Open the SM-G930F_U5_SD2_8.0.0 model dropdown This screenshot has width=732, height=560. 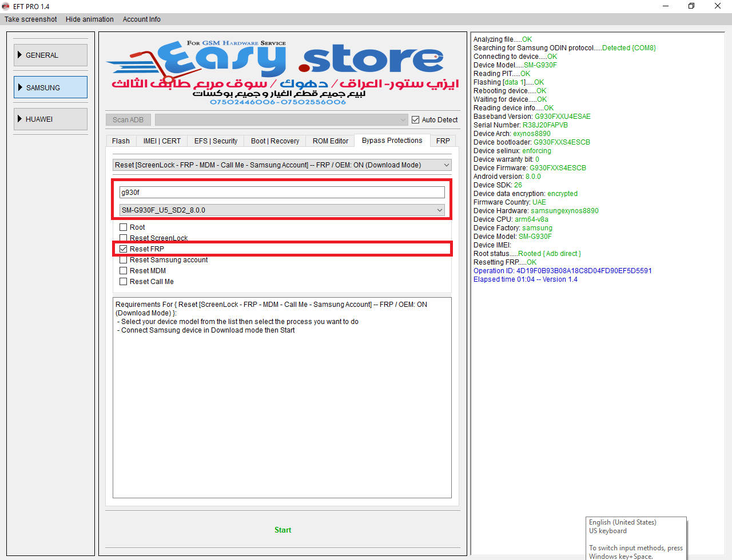coord(282,210)
